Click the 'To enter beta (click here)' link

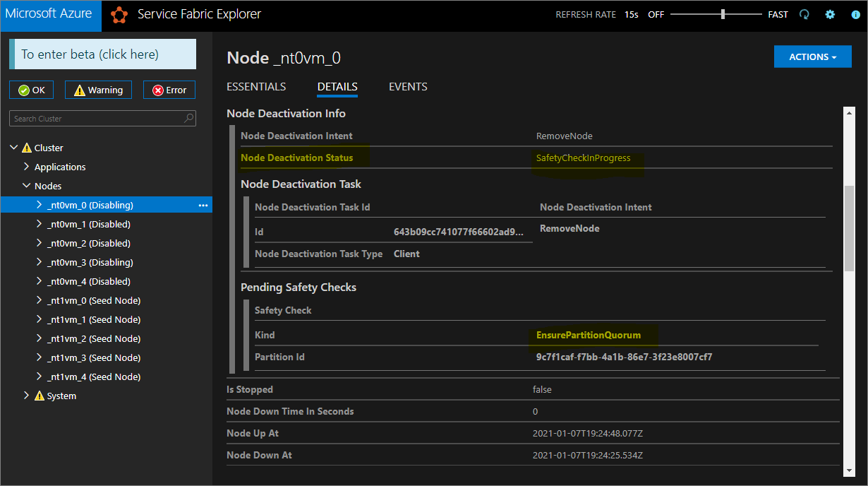tap(102, 54)
